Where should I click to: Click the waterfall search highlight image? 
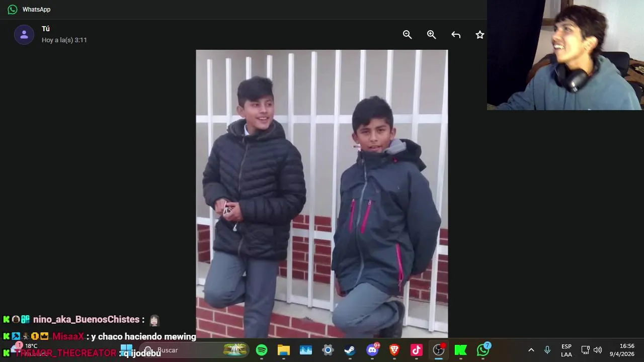point(235,349)
